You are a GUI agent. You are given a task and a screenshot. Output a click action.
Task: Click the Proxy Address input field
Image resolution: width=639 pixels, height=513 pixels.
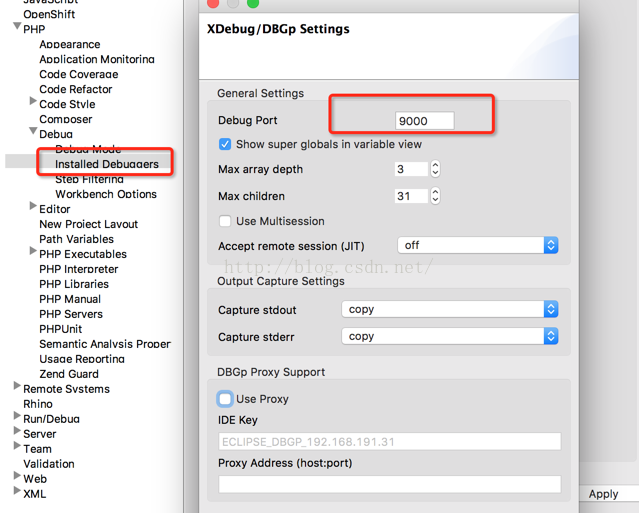[390, 484]
